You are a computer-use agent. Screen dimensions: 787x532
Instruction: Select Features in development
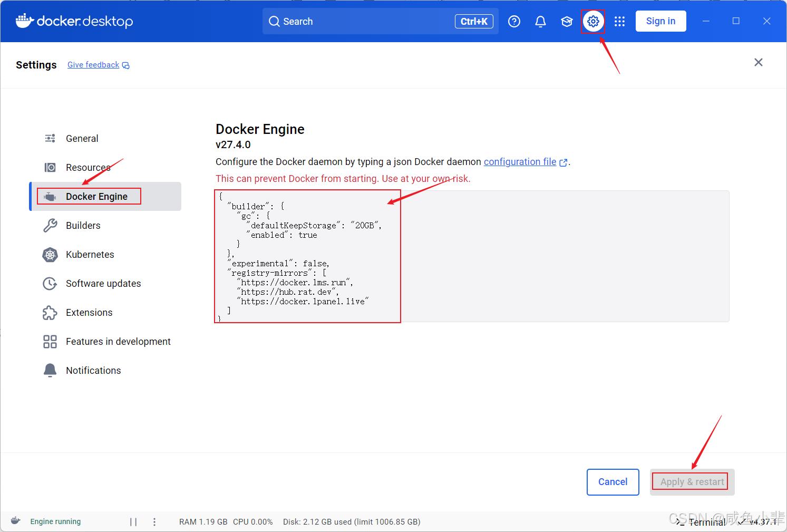[x=118, y=341]
